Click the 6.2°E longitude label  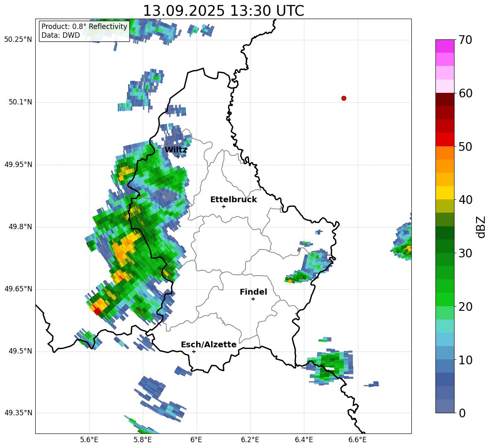point(250,440)
